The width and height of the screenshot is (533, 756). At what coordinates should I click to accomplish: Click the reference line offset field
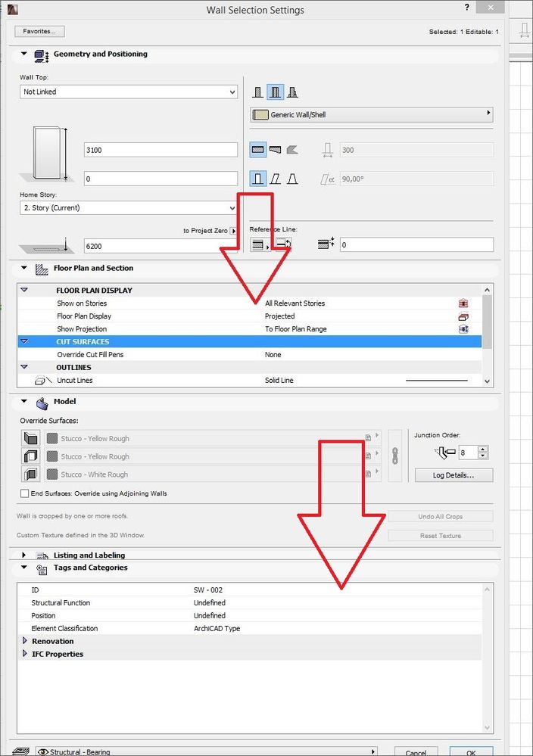pyautogui.click(x=416, y=244)
